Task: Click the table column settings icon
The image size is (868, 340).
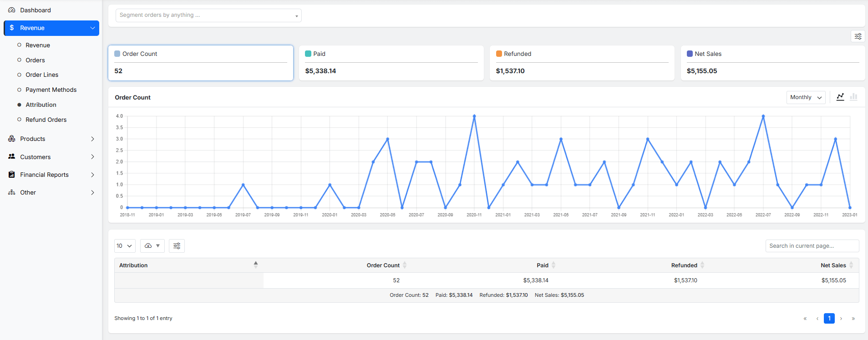Action: pos(177,246)
